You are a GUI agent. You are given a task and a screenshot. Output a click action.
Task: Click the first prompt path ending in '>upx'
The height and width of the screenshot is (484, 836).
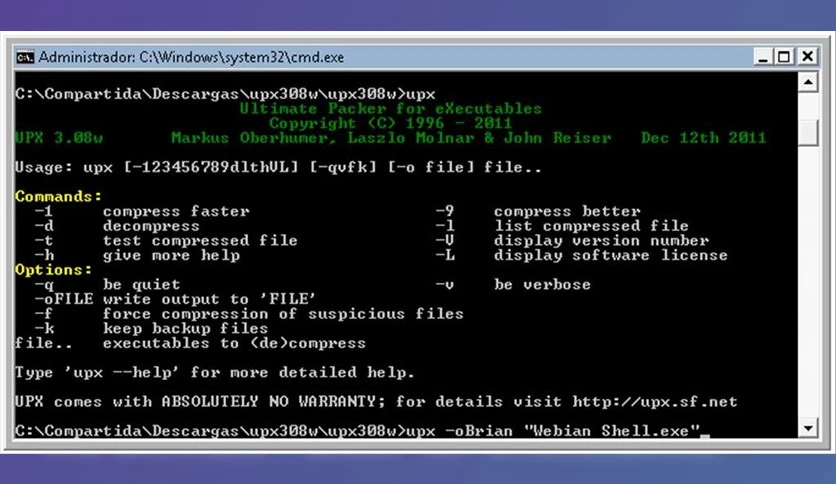pyautogui.click(x=225, y=94)
